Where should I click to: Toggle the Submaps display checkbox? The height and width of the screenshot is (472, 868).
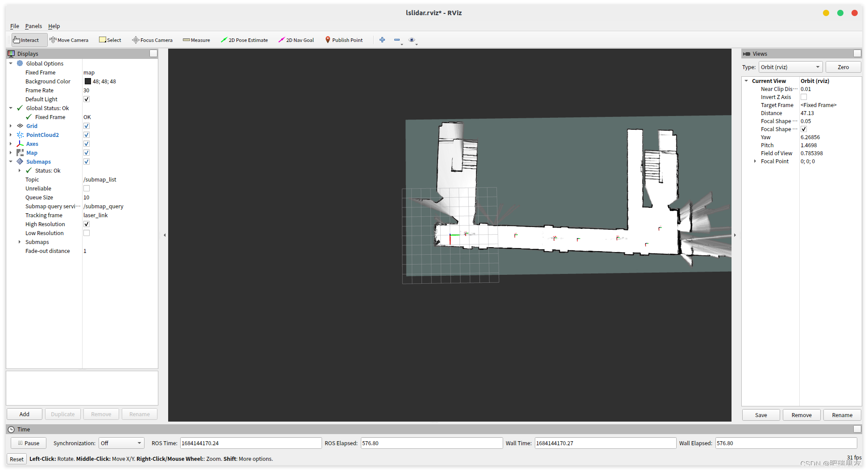[87, 161]
